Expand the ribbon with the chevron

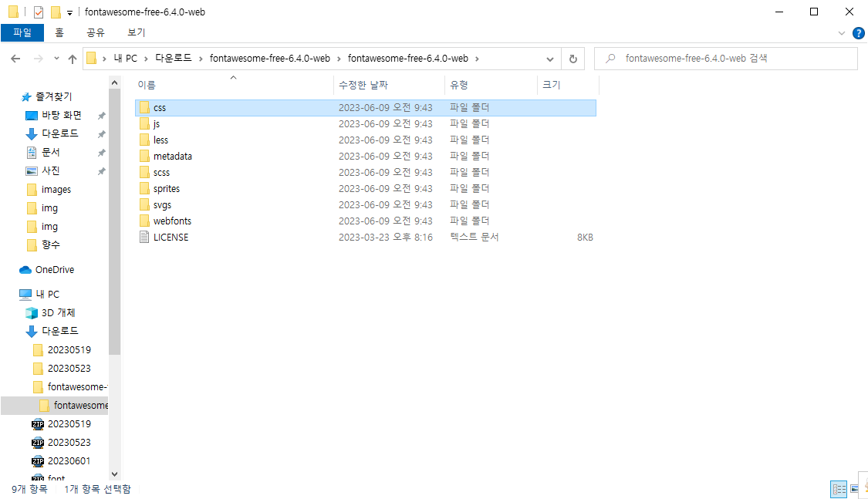(x=842, y=33)
